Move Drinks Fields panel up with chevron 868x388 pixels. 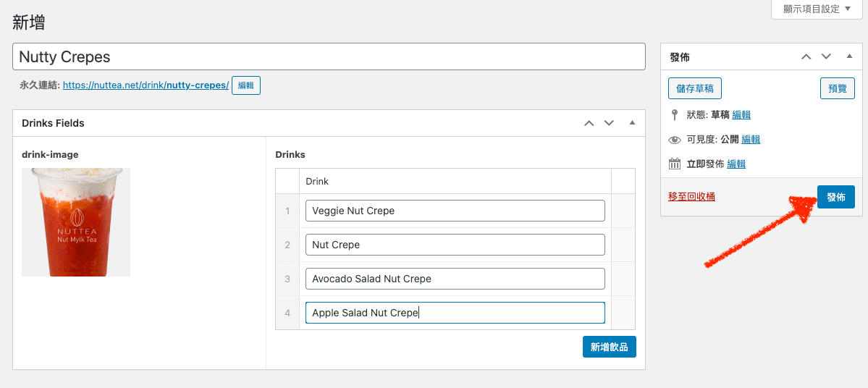point(589,123)
